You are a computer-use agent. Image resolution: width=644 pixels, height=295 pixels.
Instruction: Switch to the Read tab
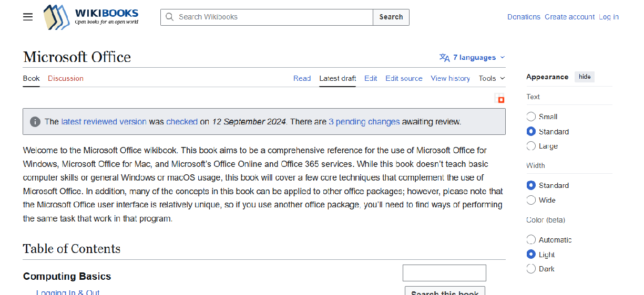tap(302, 78)
